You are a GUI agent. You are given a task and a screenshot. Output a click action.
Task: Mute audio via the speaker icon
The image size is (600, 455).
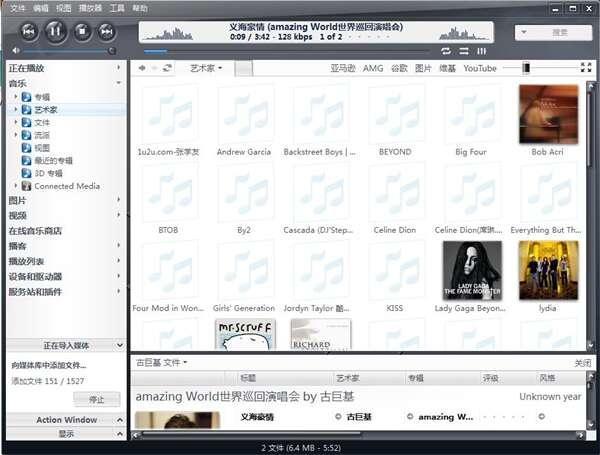15,50
